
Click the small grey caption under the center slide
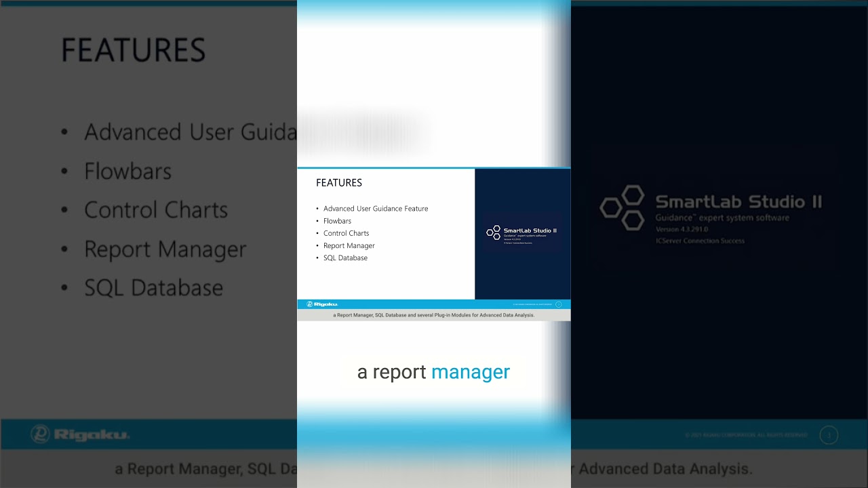tap(434, 315)
